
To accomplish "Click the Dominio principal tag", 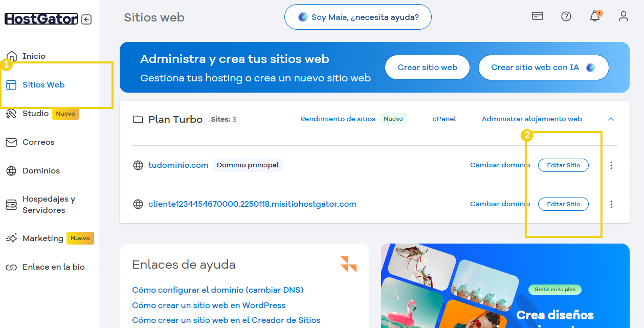I will (x=248, y=165).
